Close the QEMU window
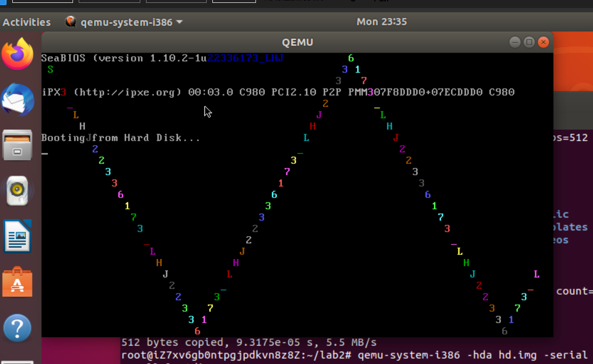Screen dimensions: 593x364 544,42
